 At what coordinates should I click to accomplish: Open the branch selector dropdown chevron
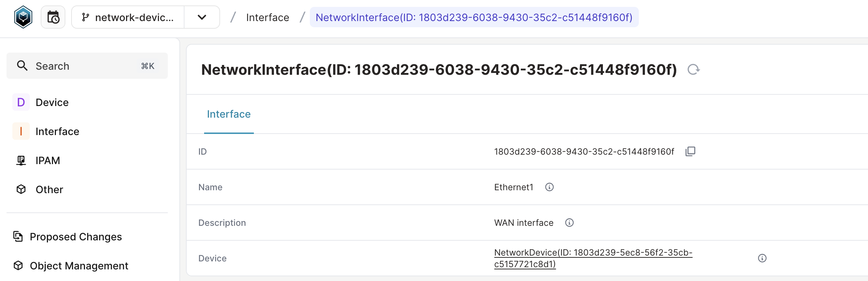click(202, 17)
